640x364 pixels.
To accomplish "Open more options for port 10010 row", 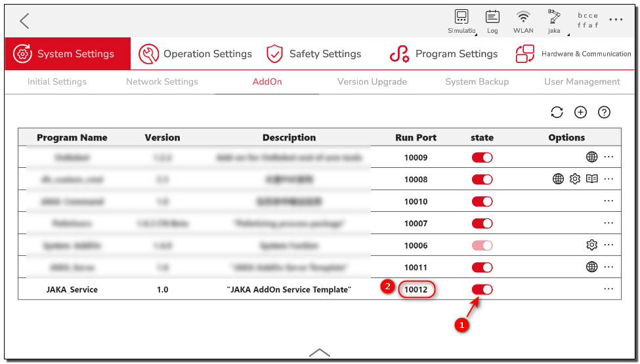I will [608, 201].
